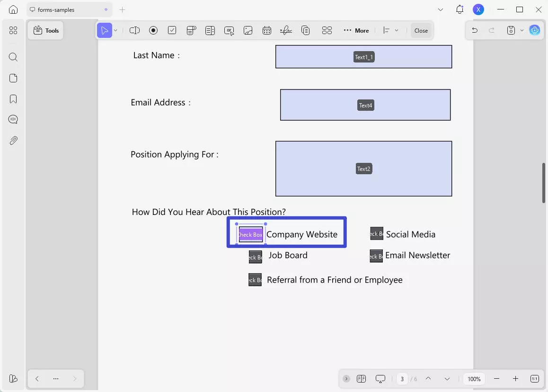Click Close to exit form editing

tap(421, 30)
